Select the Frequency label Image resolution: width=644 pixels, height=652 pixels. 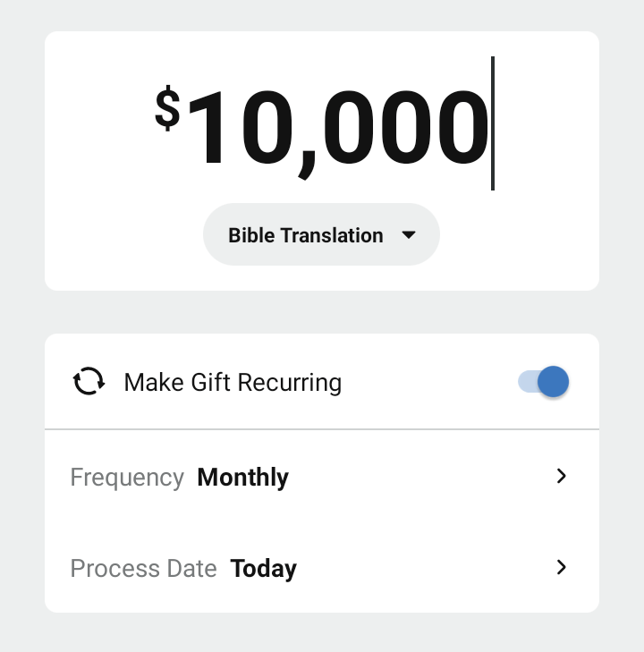pos(127,478)
